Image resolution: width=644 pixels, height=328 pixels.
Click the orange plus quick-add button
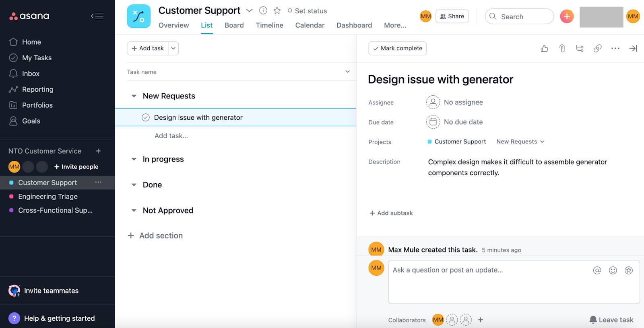coord(567,16)
